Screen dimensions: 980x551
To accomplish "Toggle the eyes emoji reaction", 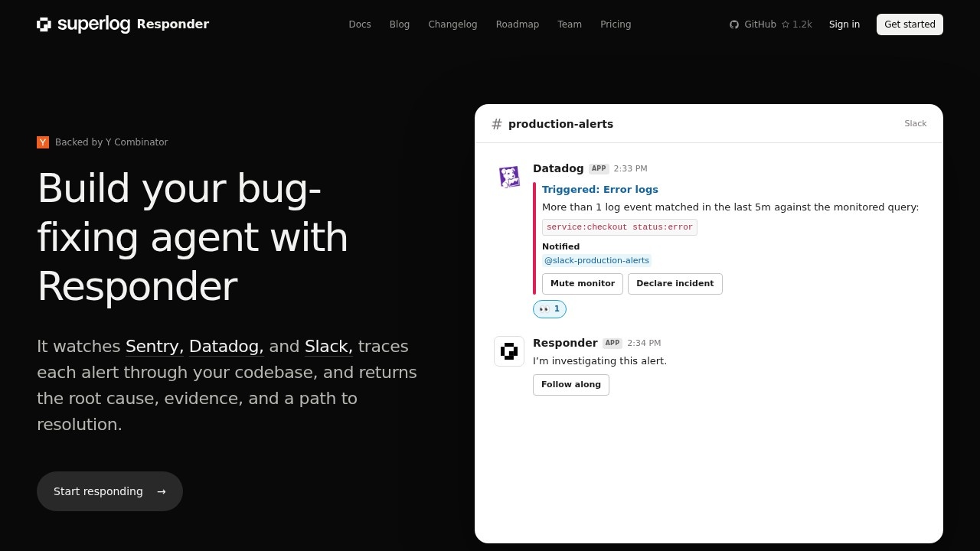I will point(550,309).
